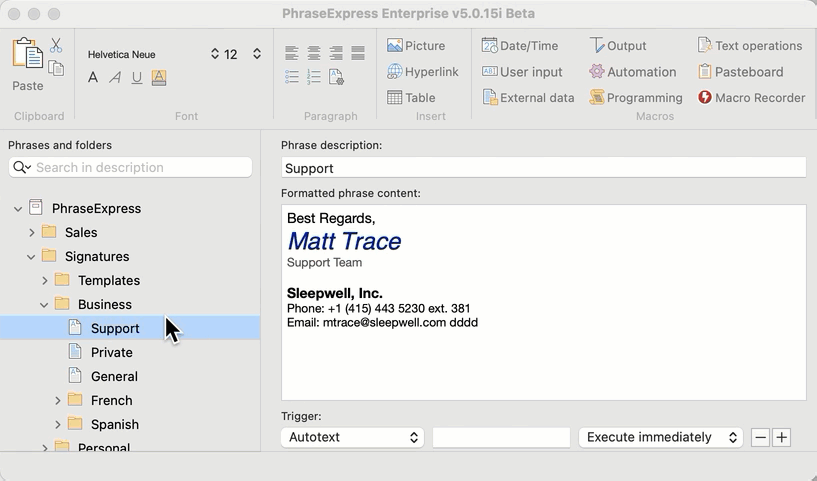Screen dimensions: 817x481
Task: Select the General phrase
Action: tap(114, 376)
